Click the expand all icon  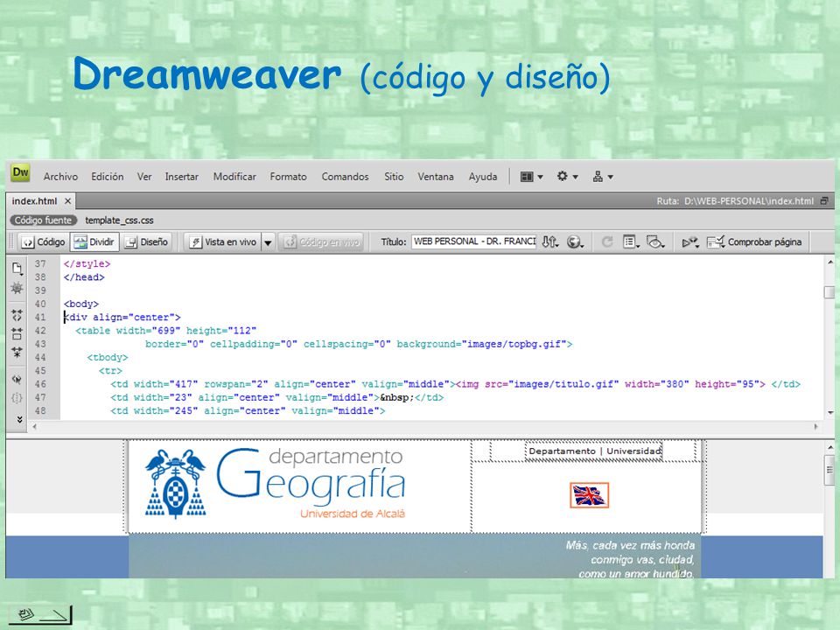17,353
